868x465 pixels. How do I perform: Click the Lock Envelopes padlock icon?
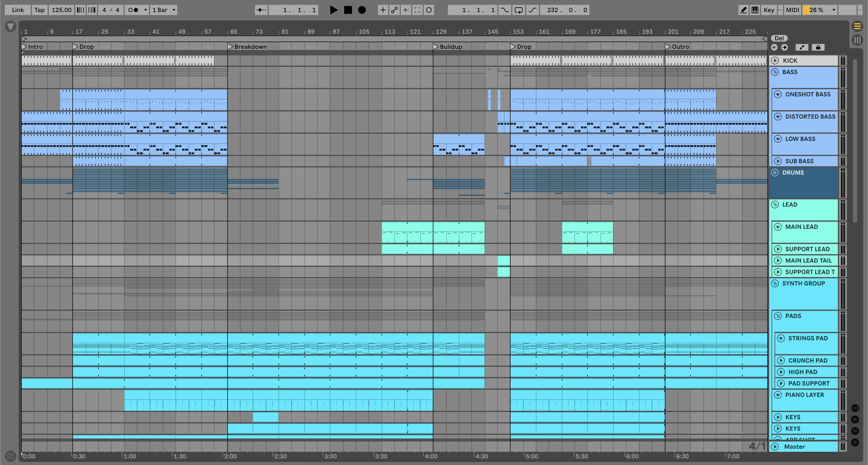[x=818, y=47]
